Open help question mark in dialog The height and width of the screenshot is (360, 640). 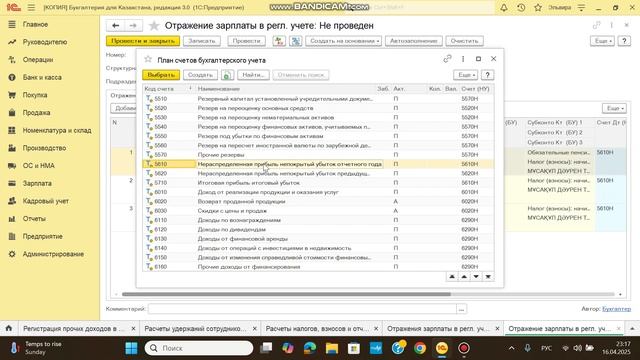point(487,75)
